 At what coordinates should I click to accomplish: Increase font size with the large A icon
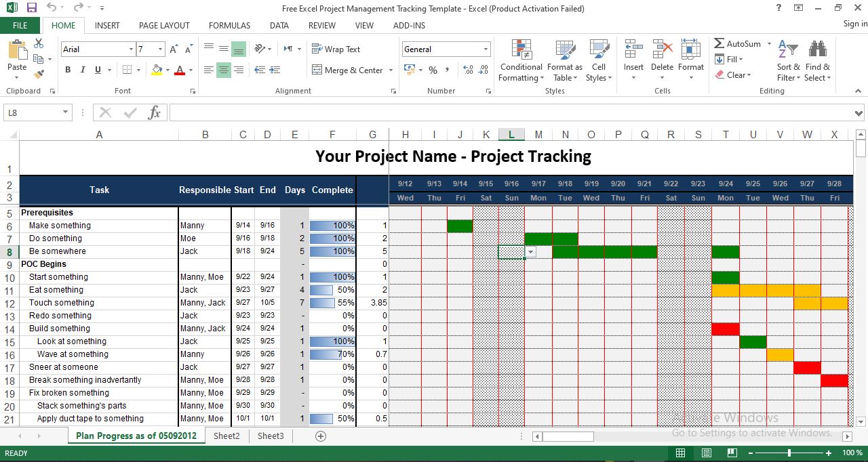(174, 49)
